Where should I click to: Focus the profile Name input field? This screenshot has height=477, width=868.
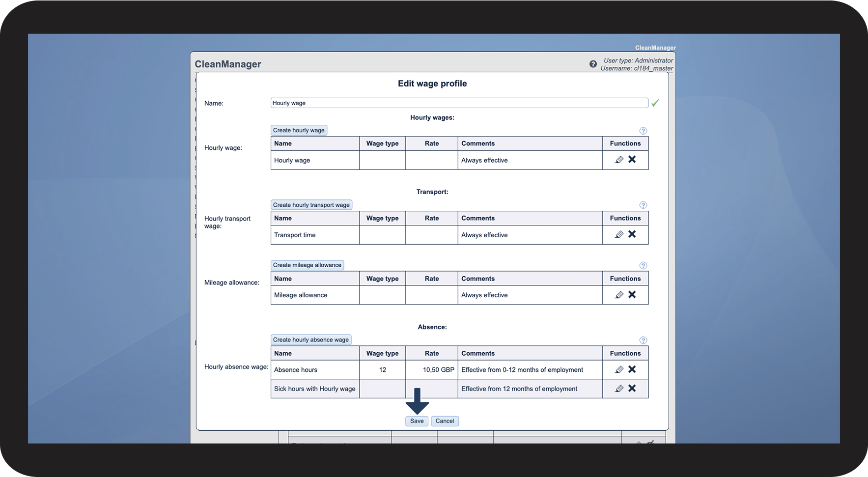point(459,103)
